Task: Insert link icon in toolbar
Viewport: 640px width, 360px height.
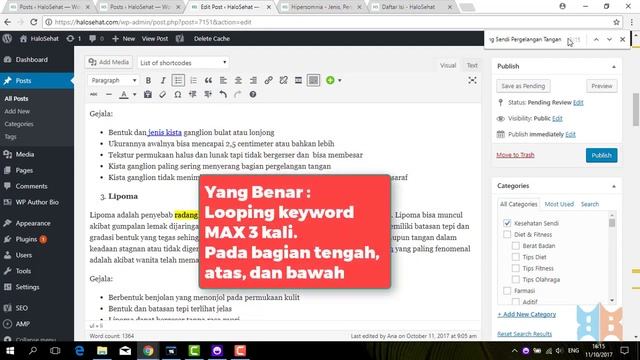Action: point(268,80)
